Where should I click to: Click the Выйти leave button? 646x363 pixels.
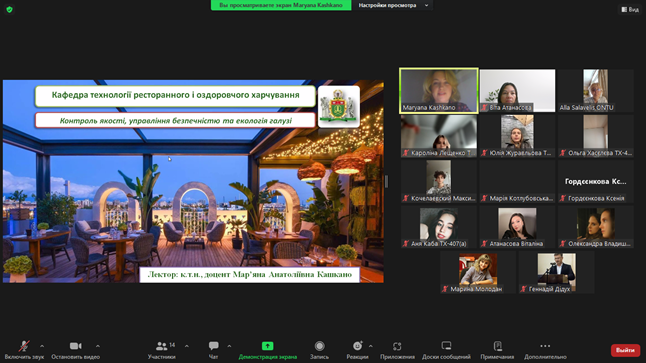point(625,350)
